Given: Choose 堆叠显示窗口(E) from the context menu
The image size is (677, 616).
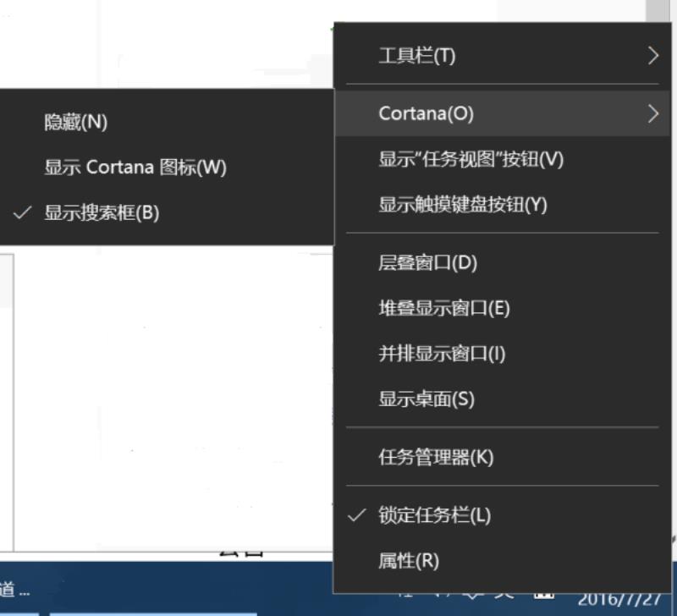Looking at the screenshot, I should pos(503,308).
